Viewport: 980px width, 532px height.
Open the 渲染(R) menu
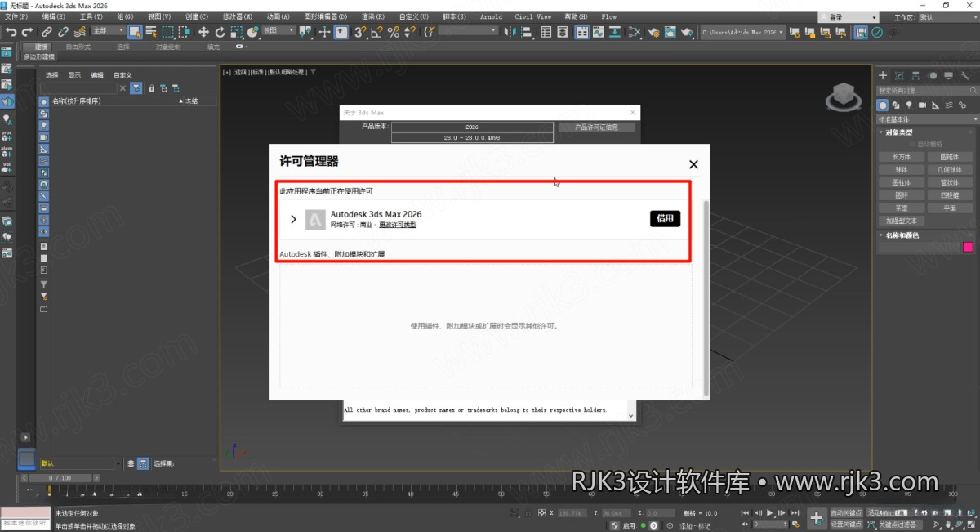coord(374,16)
